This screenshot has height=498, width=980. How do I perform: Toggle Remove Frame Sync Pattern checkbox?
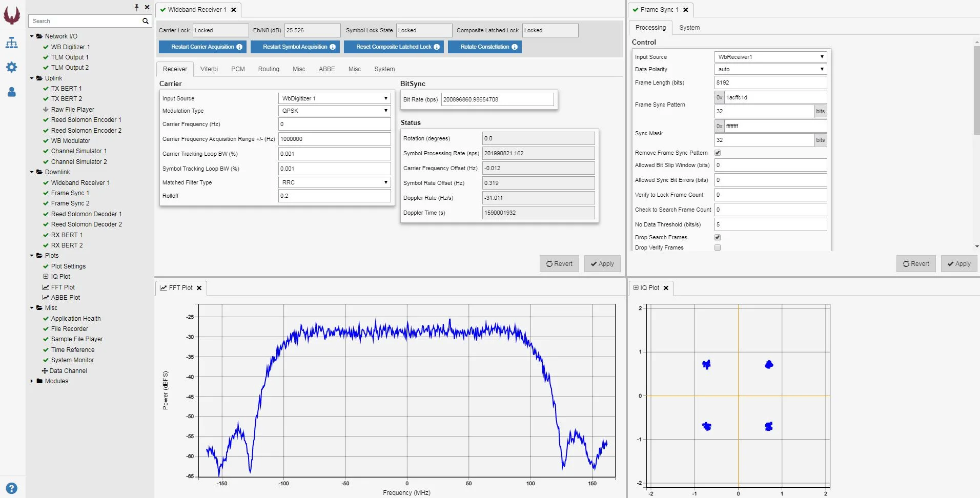[x=718, y=153]
